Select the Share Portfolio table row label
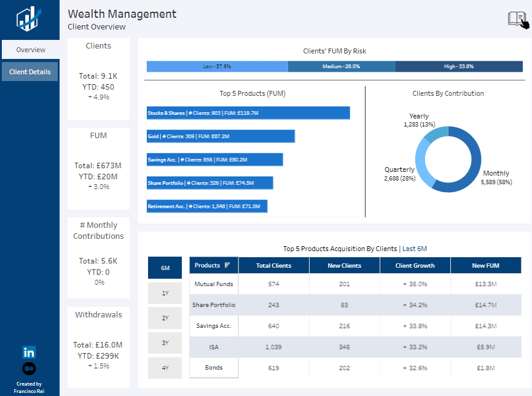Screen dimensions: 532x396 tap(214, 305)
